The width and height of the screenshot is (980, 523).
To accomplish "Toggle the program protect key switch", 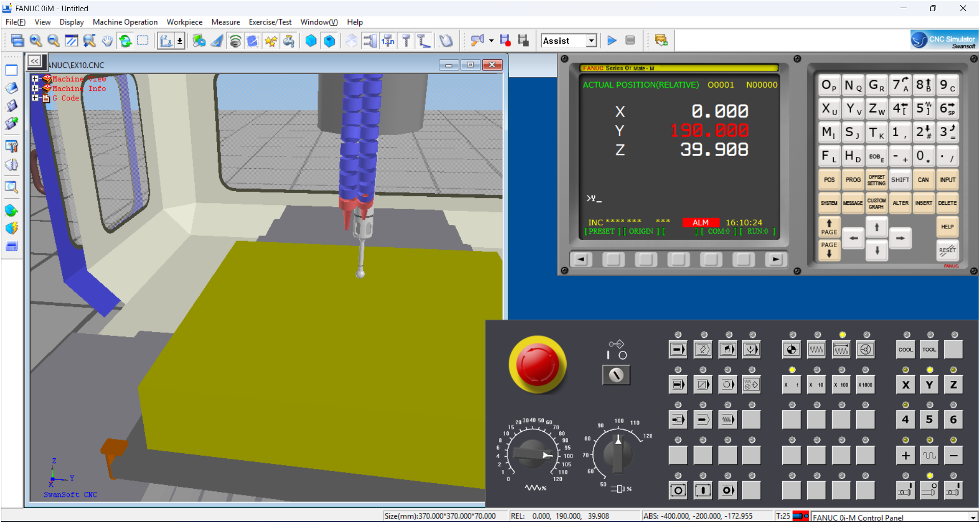I will tap(616, 375).
